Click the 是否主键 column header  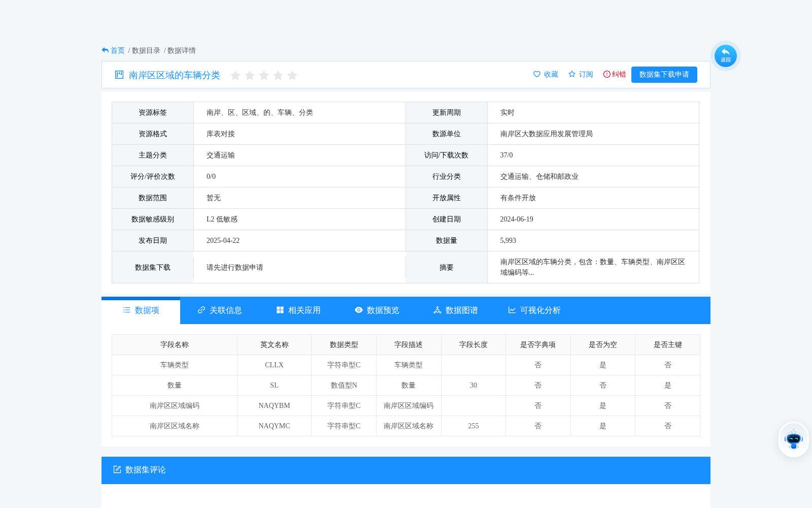click(x=668, y=344)
